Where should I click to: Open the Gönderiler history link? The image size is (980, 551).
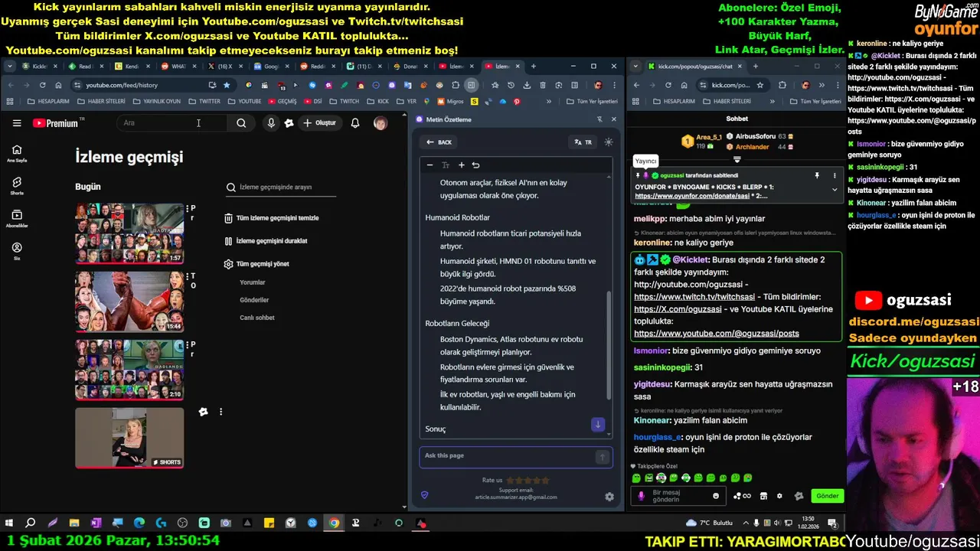254,300
